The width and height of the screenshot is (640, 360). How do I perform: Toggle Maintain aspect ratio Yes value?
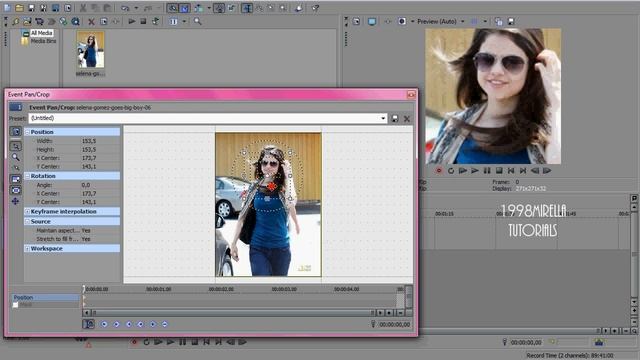tap(86, 230)
